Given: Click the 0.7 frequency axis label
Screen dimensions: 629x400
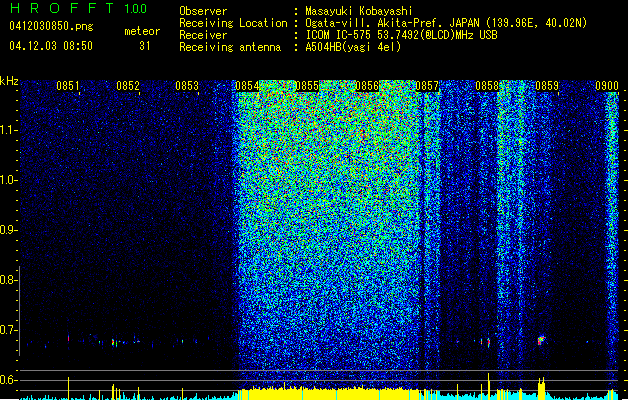Looking at the screenshot, I should (x=8, y=330).
